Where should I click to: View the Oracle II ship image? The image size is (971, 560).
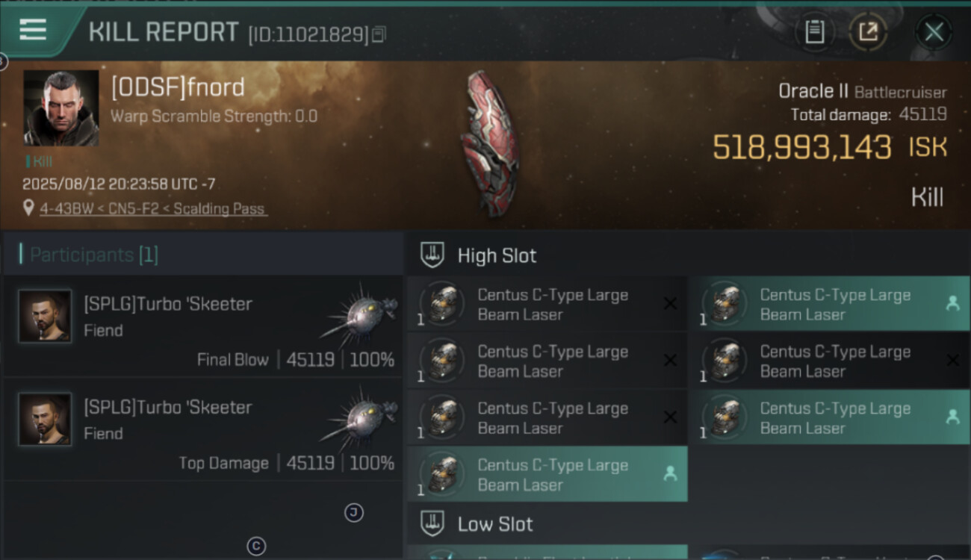pyautogui.click(x=489, y=142)
